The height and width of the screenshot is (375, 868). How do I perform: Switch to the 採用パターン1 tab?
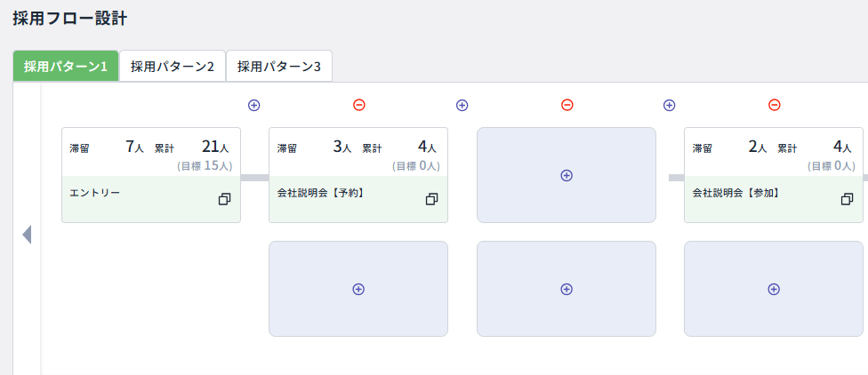[x=66, y=66]
